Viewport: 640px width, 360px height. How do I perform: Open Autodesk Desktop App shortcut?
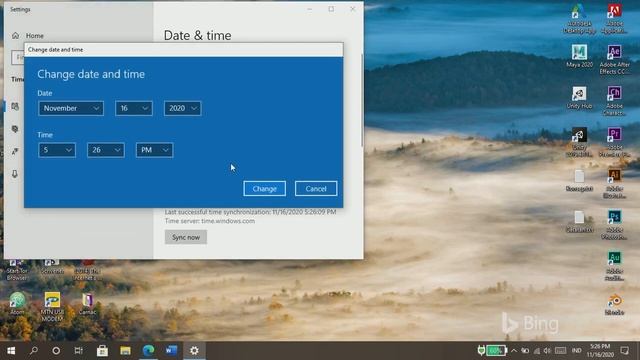click(579, 19)
